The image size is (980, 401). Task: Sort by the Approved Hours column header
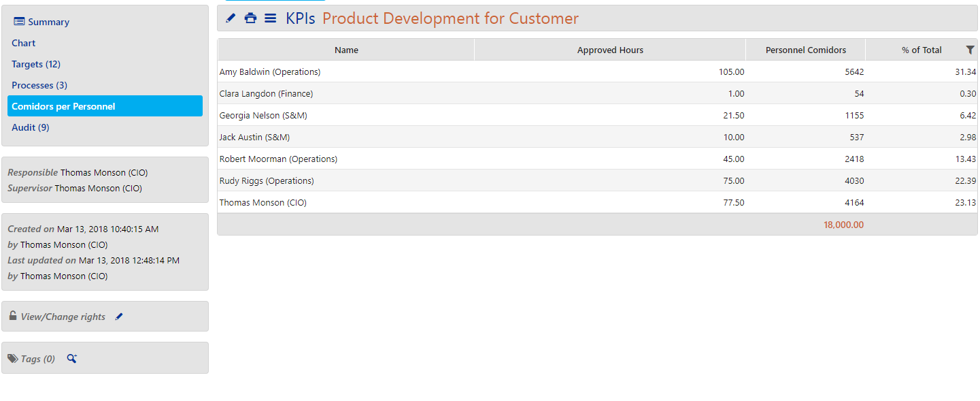(610, 50)
